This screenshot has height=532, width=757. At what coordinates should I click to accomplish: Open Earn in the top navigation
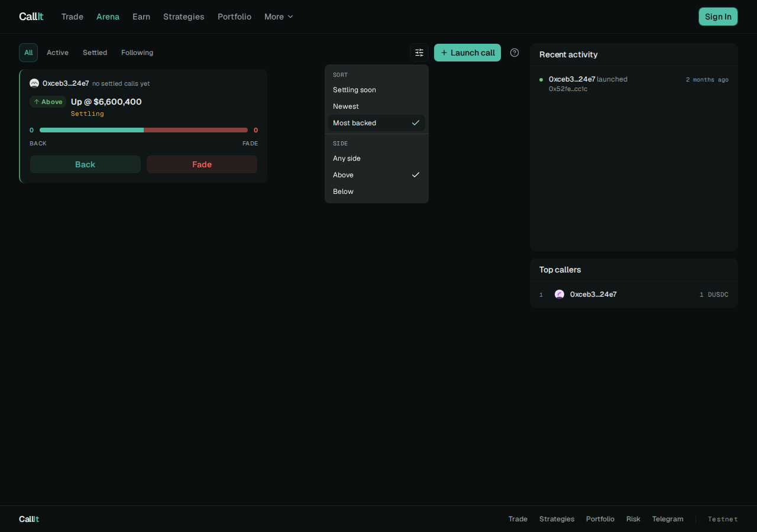pyautogui.click(x=141, y=17)
